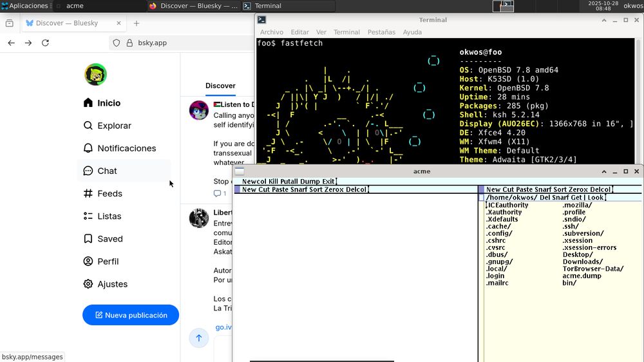Image resolution: width=644 pixels, height=362 pixels.
Task: Open avatar of Liber post author
Action: (x=199, y=218)
